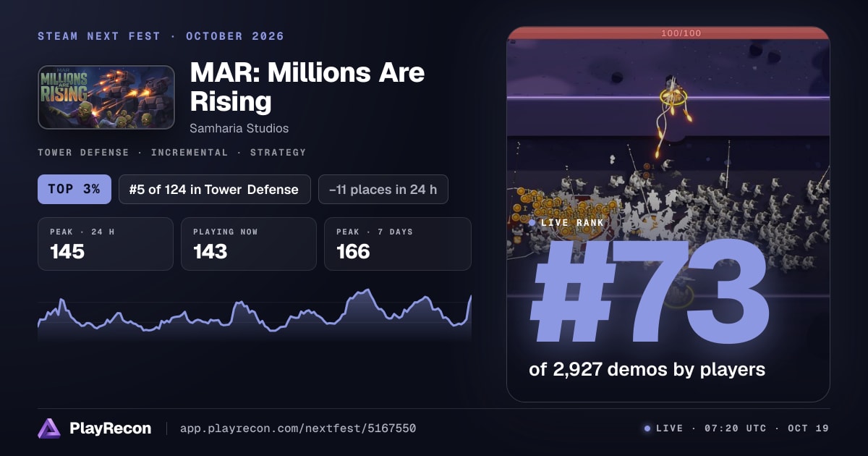Click the STRATEGY genre tag
Screen dimensions: 868x456
tap(278, 153)
